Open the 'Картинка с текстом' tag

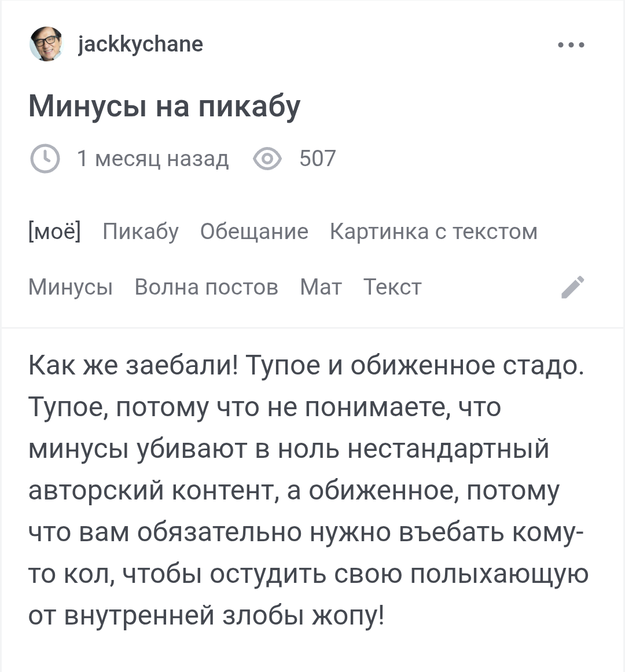tap(433, 232)
